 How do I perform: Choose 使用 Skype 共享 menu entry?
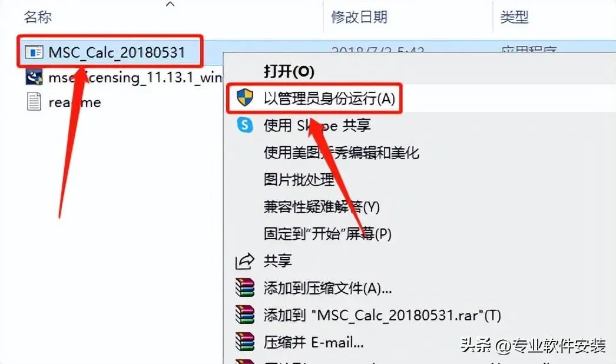(x=317, y=125)
